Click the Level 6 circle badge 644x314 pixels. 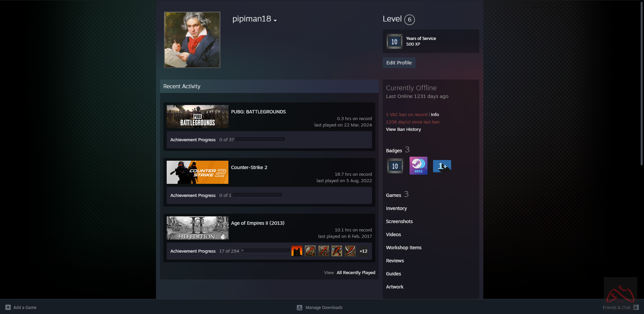pos(409,19)
